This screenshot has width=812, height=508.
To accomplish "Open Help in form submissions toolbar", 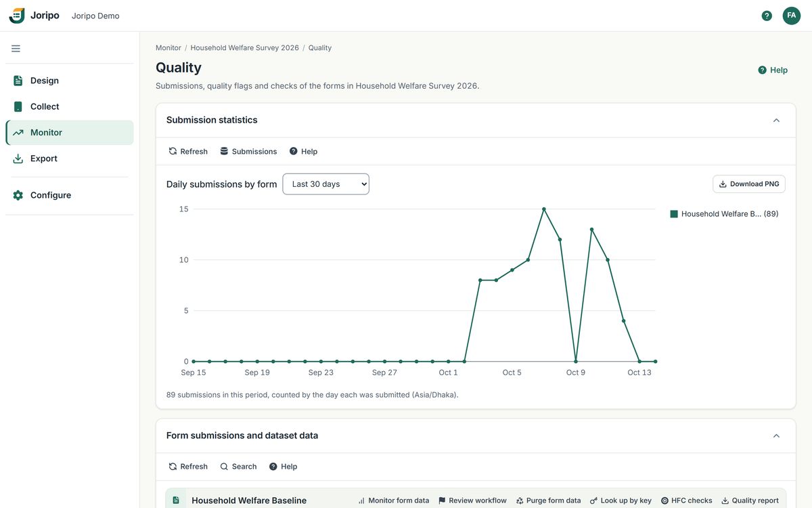I will coord(283,467).
